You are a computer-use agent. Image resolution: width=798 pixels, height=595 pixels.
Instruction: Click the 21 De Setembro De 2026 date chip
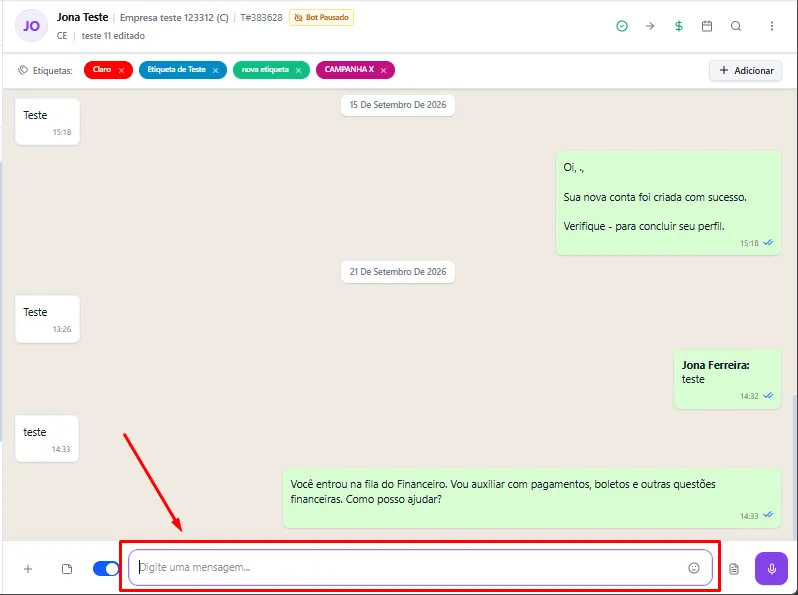coord(397,272)
